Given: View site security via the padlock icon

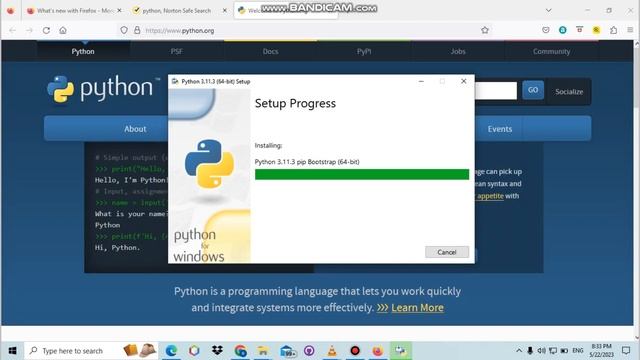Looking at the screenshot, I should pyautogui.click(x=137, y=30).
